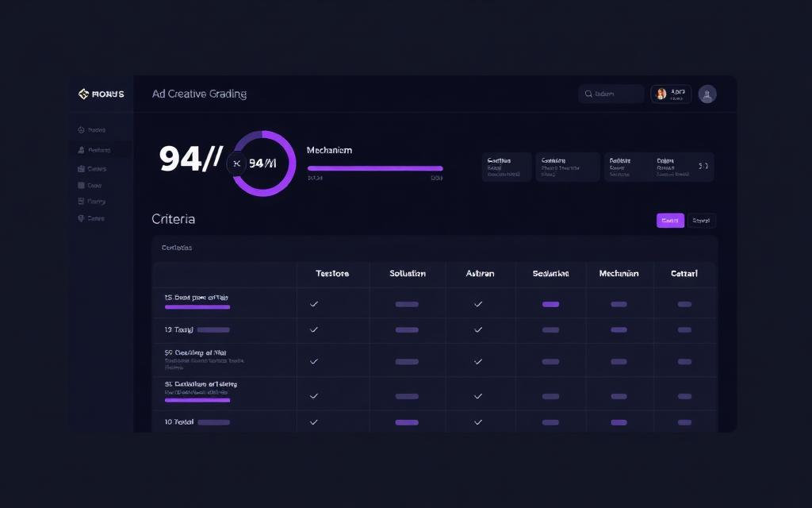
Task: Click the Ad Creative Grading page title
Action: (199, 94)
